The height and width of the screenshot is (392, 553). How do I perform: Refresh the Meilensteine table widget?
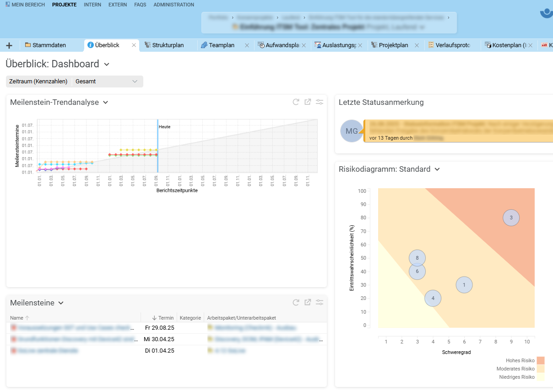point(296,302)
